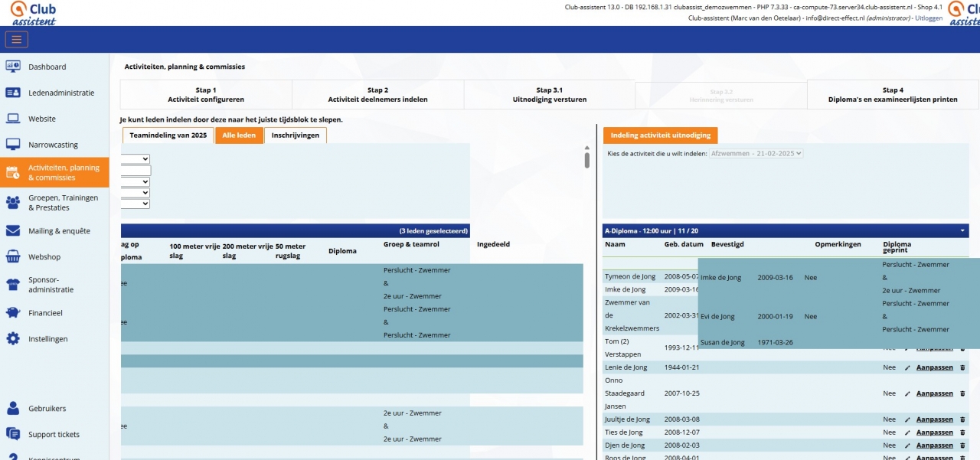Open the Gebruikers users icon
The image size is (980, 460).
point(13,409)
